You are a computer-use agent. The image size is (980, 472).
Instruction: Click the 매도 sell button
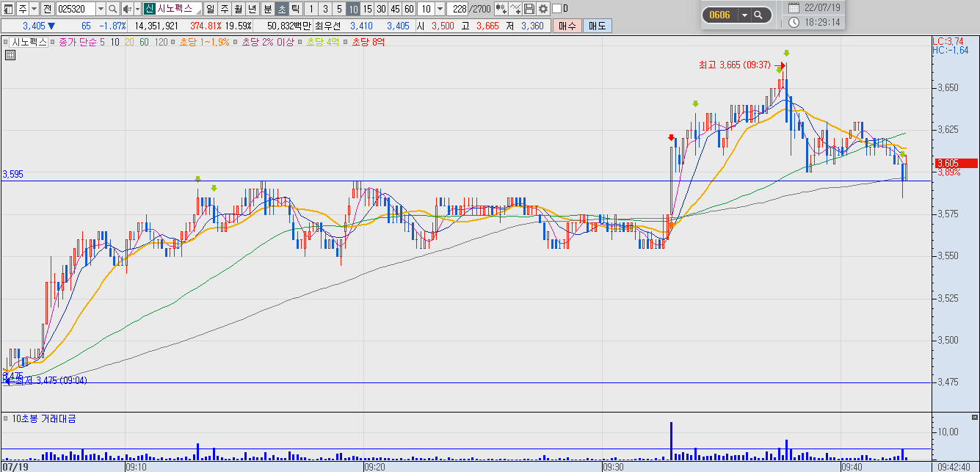tap(597, 26)
